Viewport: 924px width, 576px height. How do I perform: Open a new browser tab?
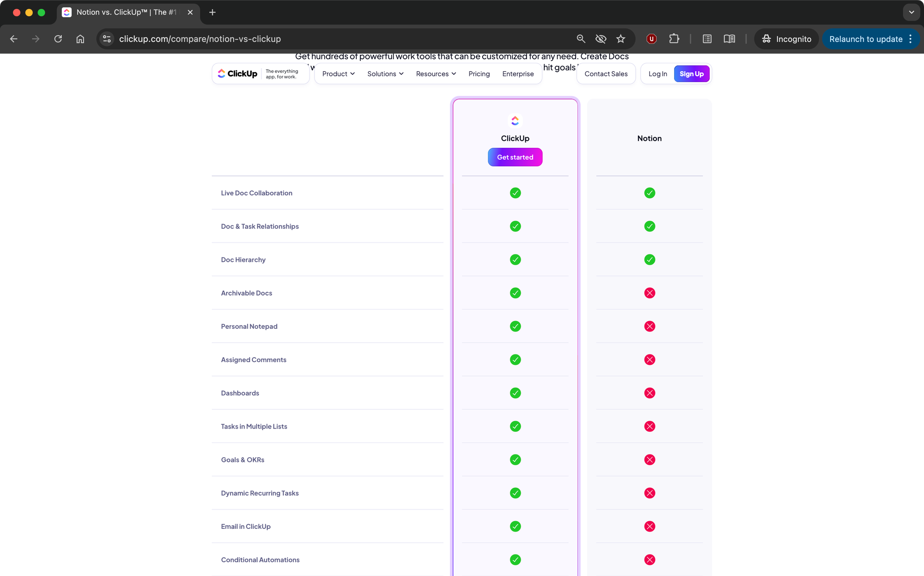coord(213,12)
